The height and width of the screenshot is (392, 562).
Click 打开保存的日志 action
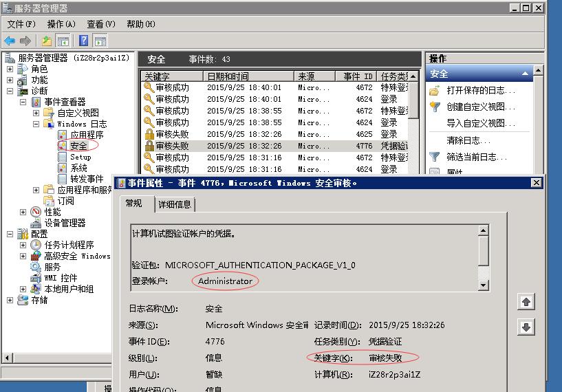pos(481,90)
